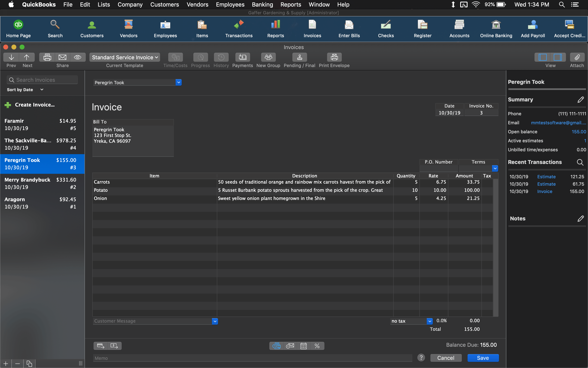The height and width of the screenshot is (368, 588).
Task: Edit Notes with pencil icon
Action: click(580, 219)
